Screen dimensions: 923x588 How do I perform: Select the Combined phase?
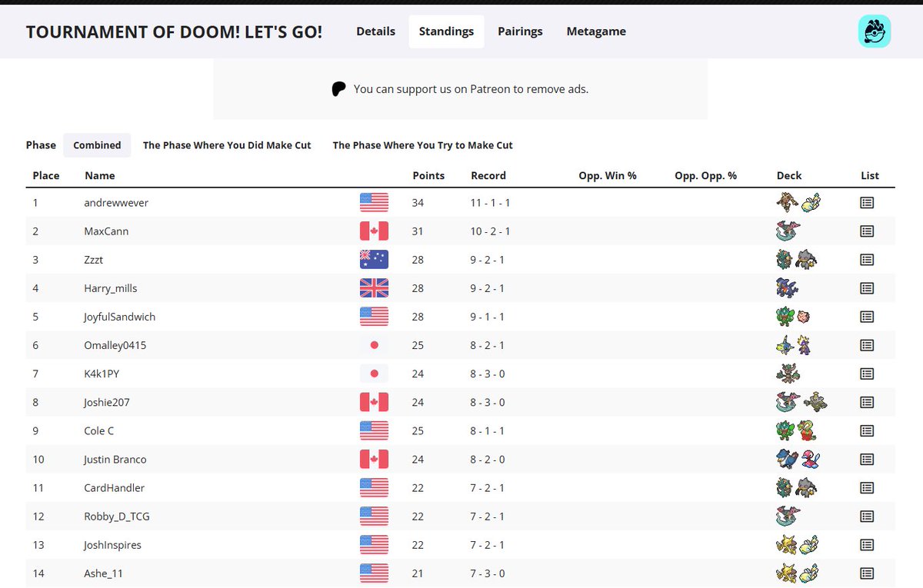[97, 145]
